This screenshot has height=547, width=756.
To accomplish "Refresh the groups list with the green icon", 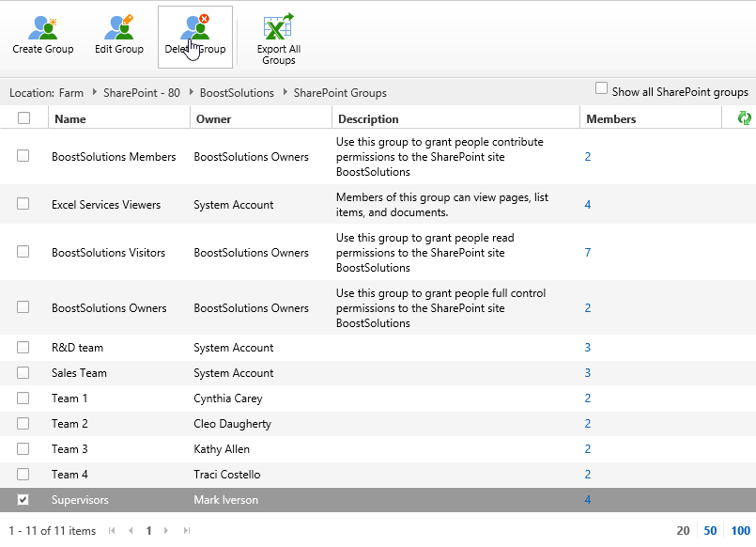I will 744,118.
